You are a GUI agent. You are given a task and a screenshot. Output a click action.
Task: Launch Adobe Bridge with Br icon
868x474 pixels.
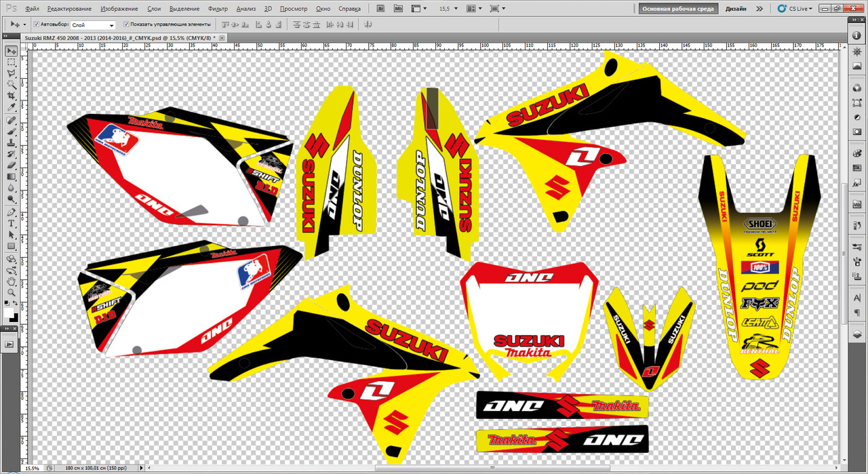[381, 9]
